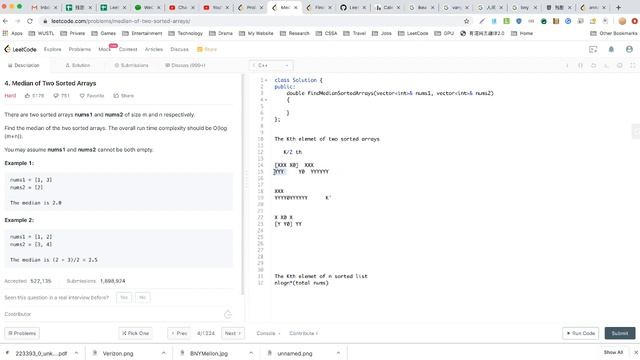Close the downloads bar

tap(636, 352)
